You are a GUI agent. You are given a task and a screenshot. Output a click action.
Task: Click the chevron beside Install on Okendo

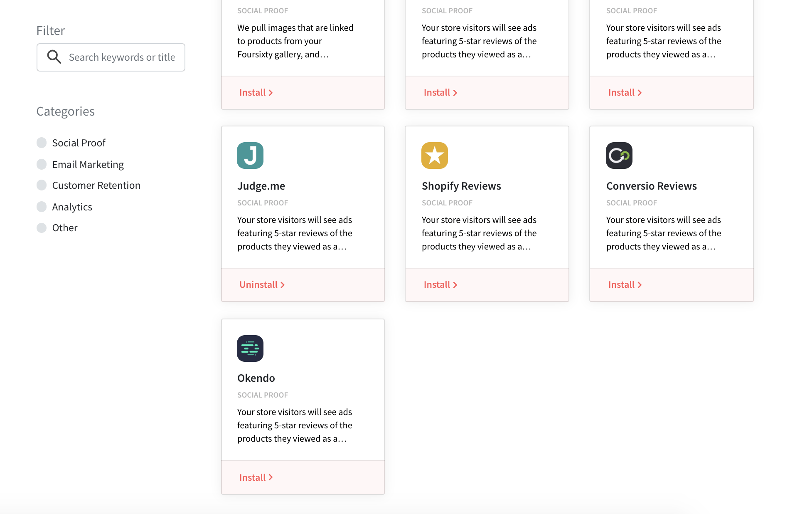271,477
